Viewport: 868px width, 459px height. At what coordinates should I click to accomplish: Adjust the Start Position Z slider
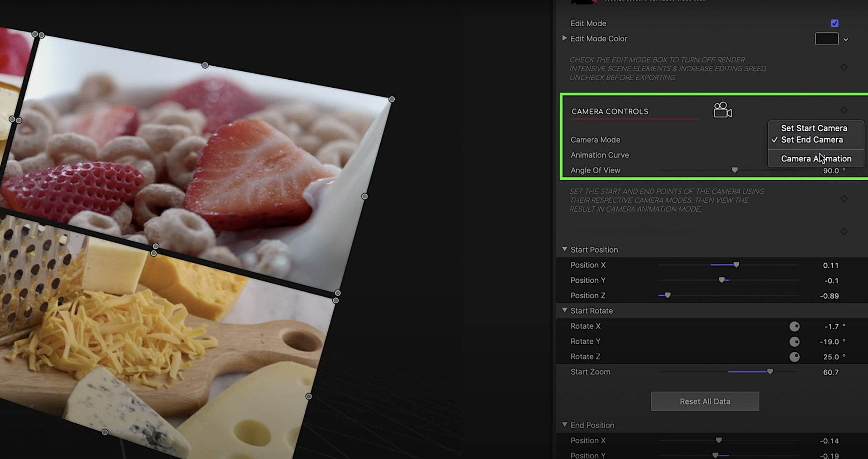click(x=668, y=295)
